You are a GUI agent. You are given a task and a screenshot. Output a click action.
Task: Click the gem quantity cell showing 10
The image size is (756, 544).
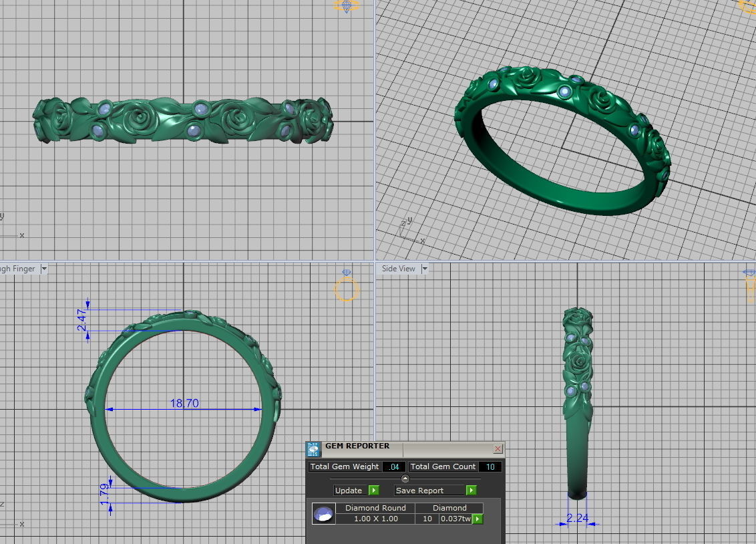tap(427, 519)
